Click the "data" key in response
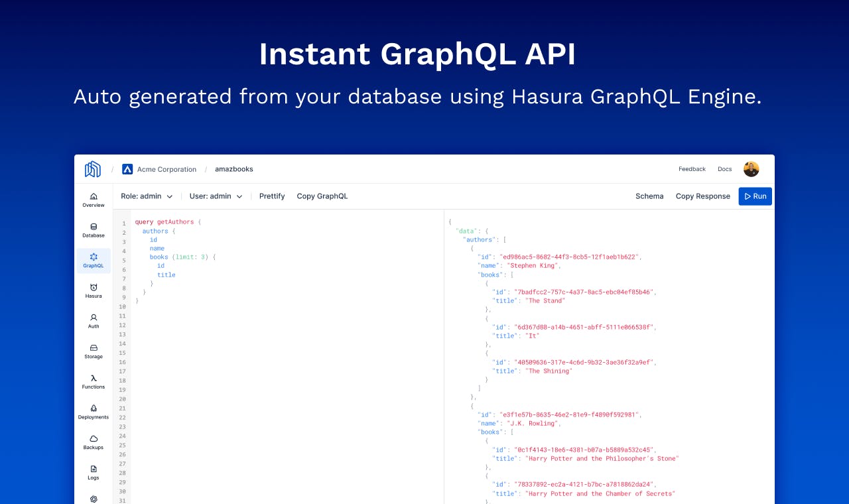This screenshot has width=849, height=504. [467, 231]
